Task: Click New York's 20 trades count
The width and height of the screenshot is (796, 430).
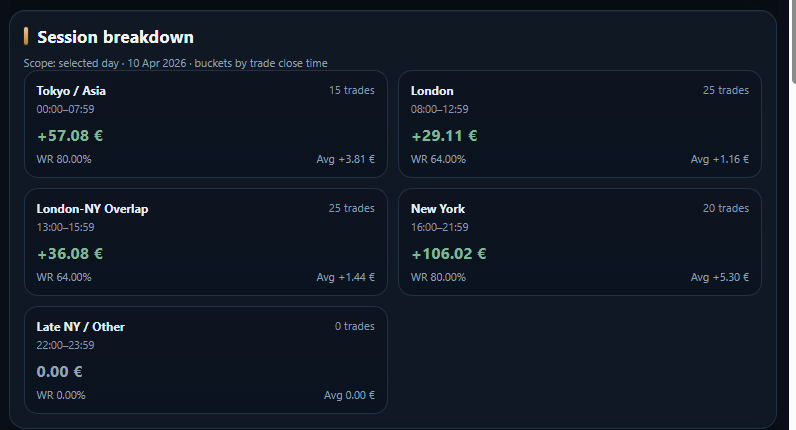Action: 725,208
